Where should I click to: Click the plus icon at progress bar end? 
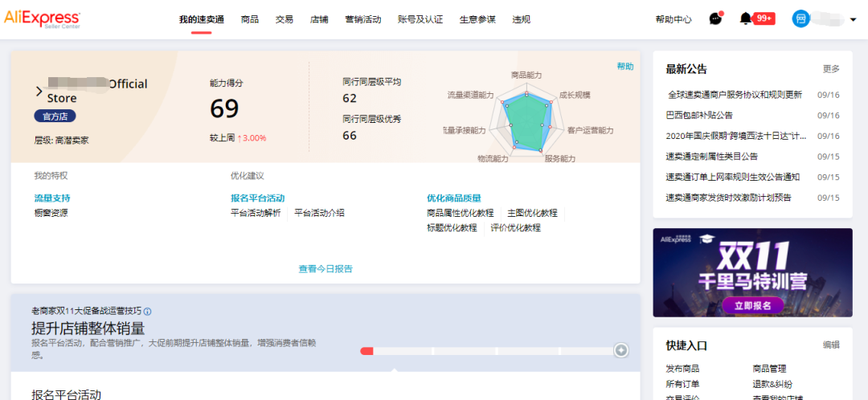click(621, 350)
